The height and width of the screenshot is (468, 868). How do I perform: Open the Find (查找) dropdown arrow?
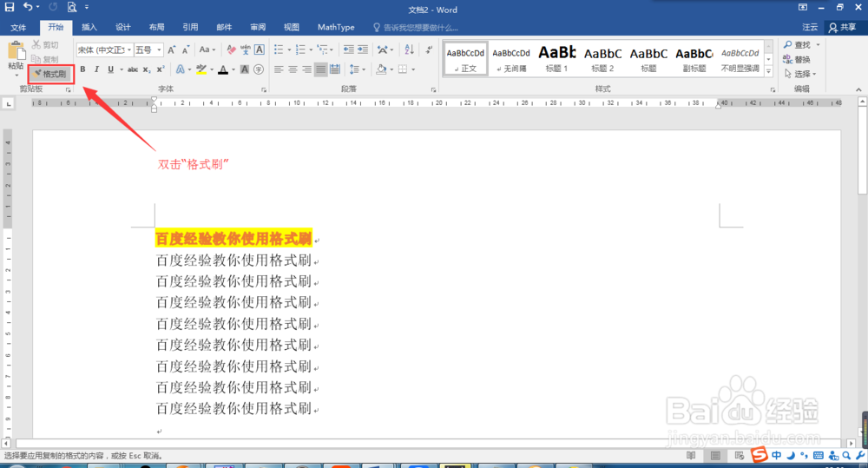(818, 45)
